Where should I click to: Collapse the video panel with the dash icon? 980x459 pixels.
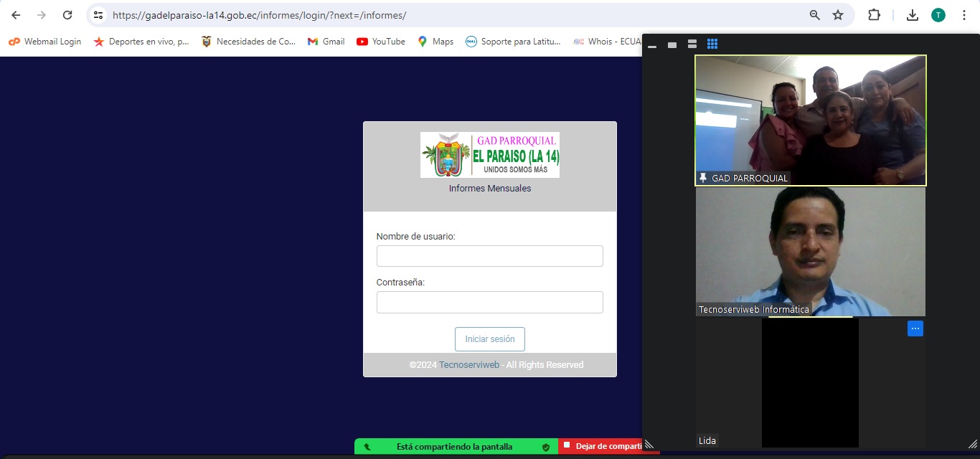652,45
